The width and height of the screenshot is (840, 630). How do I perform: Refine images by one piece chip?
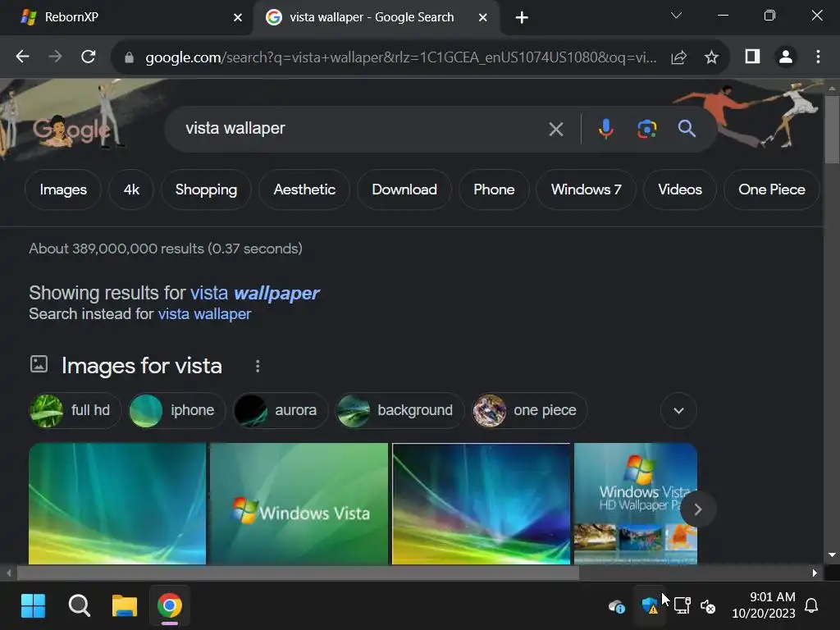pos(529,411)
